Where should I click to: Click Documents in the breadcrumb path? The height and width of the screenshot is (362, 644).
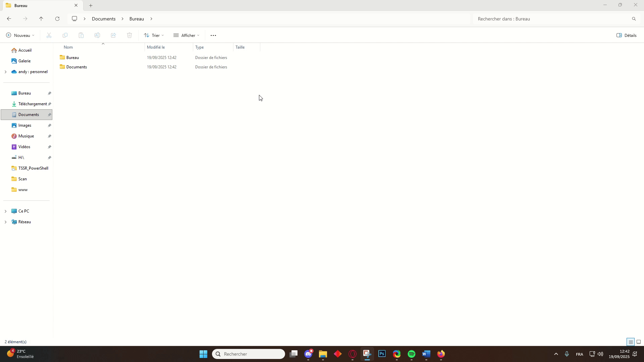tap(104, 19)
